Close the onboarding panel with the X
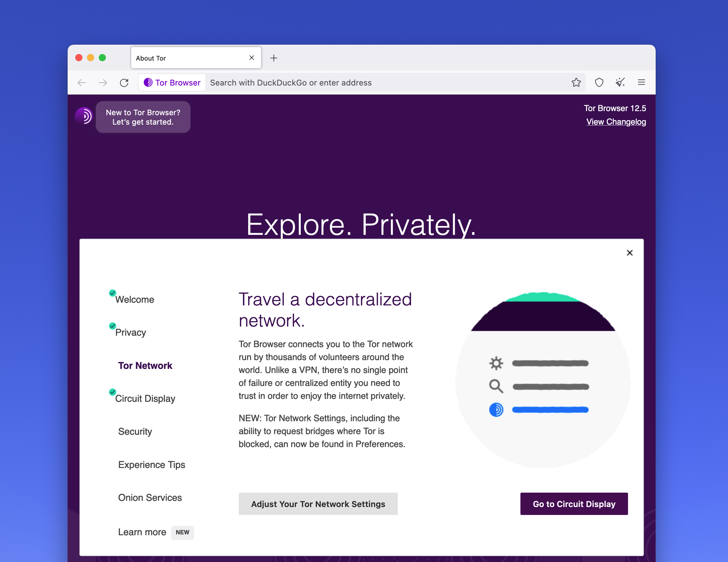This screenshot has width=728, height=562. pos(630,253)
